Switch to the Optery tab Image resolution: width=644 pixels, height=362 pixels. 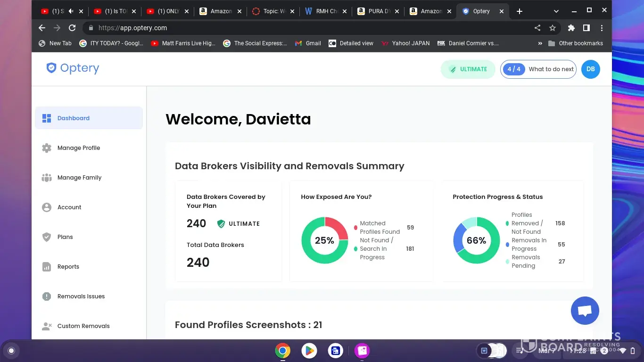coord(482,11)
